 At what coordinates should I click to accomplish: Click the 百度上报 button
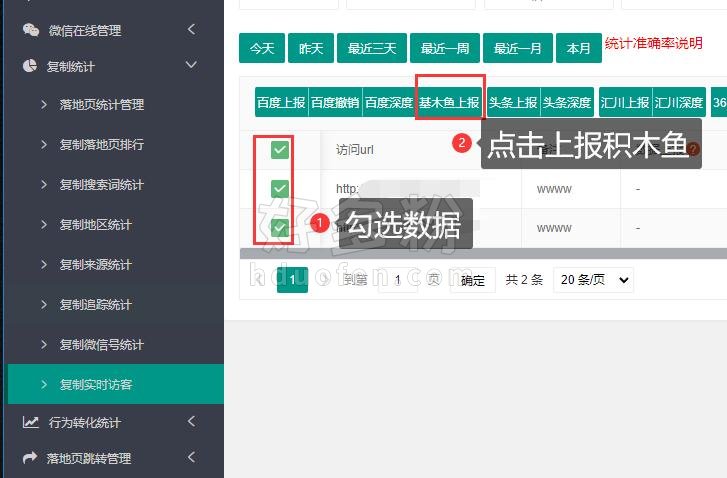coord(281,102)
